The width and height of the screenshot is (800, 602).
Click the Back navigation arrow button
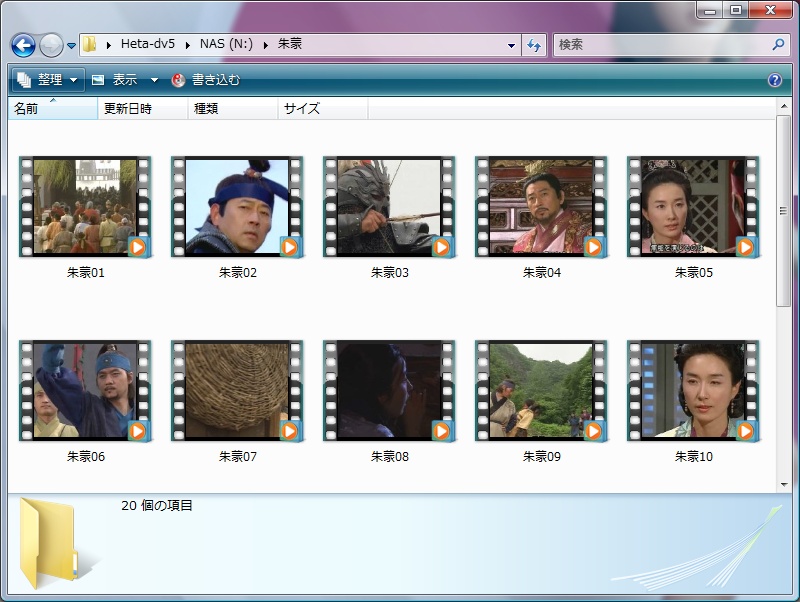pos(23,45)
